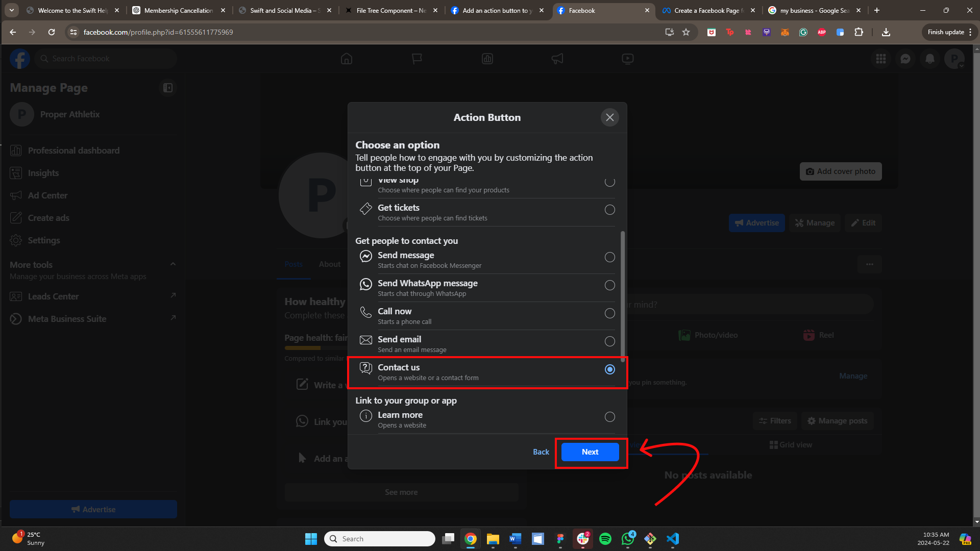The height and width of the screenshot is (551, 980).
Task: Switch to the Create a Facebook Page tab
Action: pos(707,10)
